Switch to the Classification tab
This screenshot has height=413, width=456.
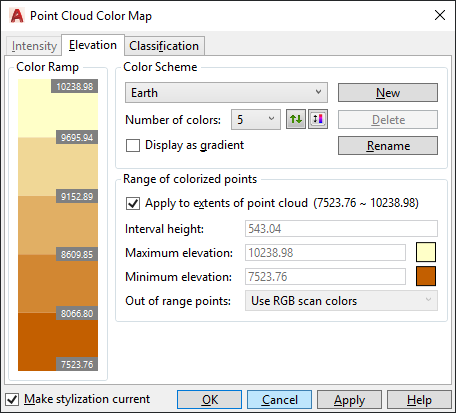[164, 46]
